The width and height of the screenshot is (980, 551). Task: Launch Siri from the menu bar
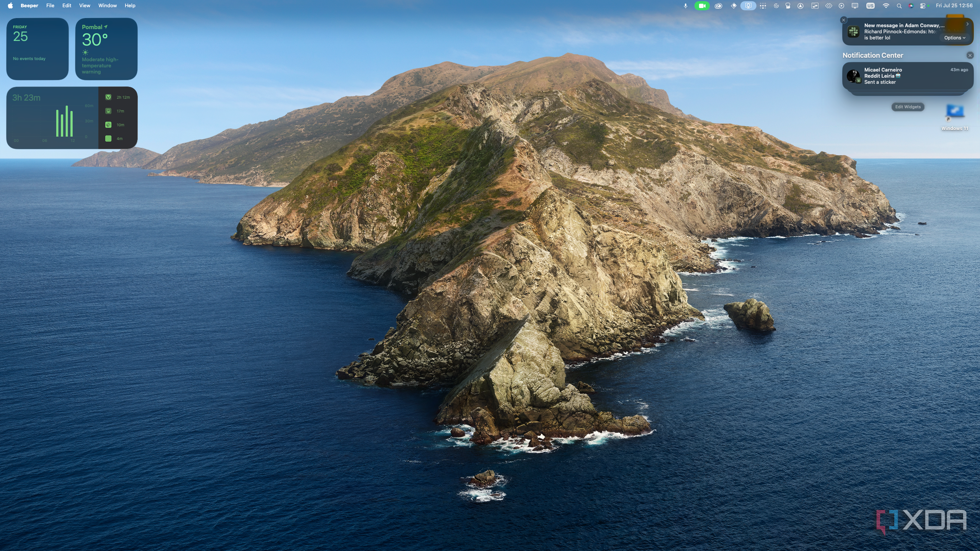point(911,6)
